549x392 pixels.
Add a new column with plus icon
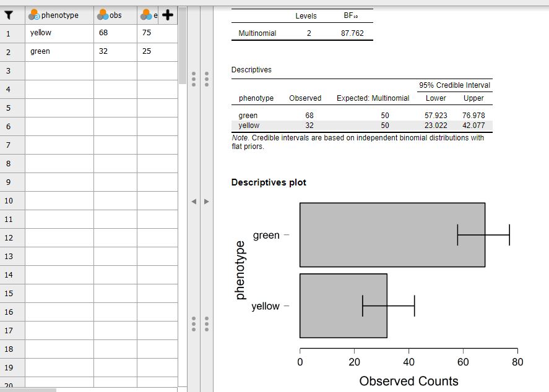click(168, 15)
